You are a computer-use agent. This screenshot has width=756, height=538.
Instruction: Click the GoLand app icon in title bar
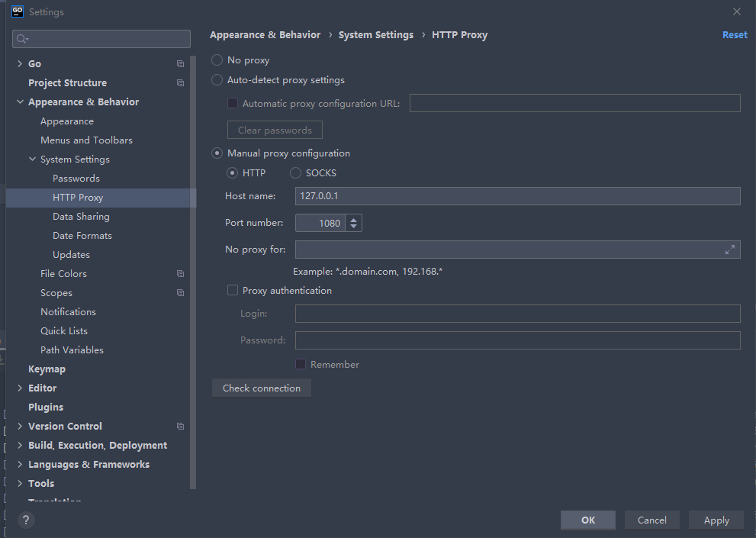pyautogui.click(x=18, y=11)
